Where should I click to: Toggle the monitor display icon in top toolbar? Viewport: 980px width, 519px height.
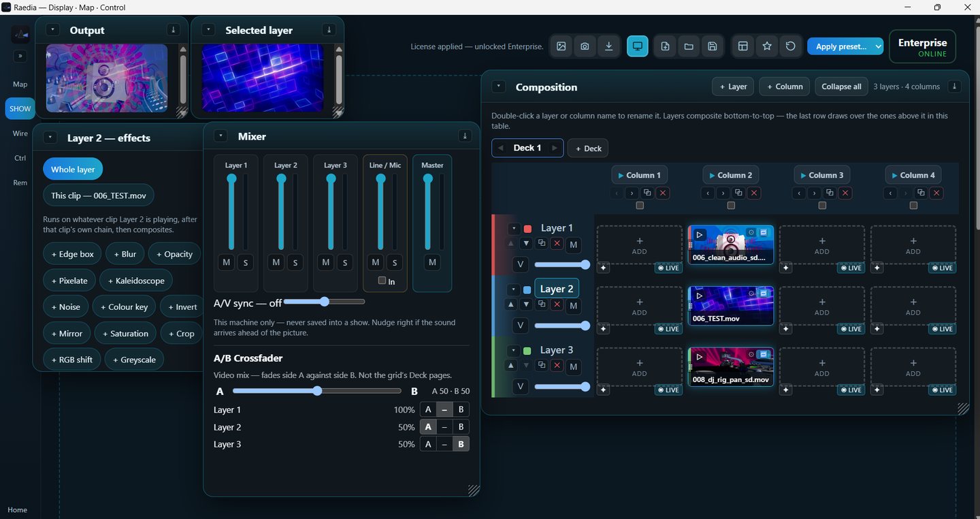click(638, 46)
